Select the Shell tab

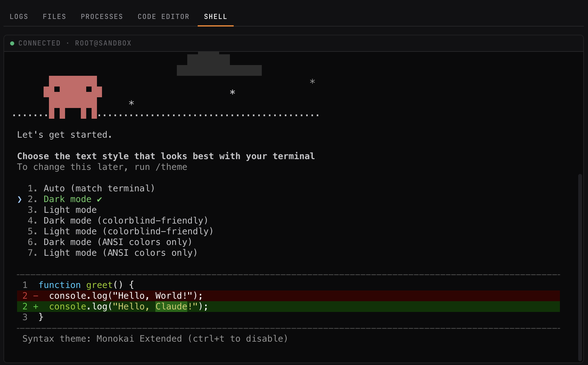[x=215, y=17]
